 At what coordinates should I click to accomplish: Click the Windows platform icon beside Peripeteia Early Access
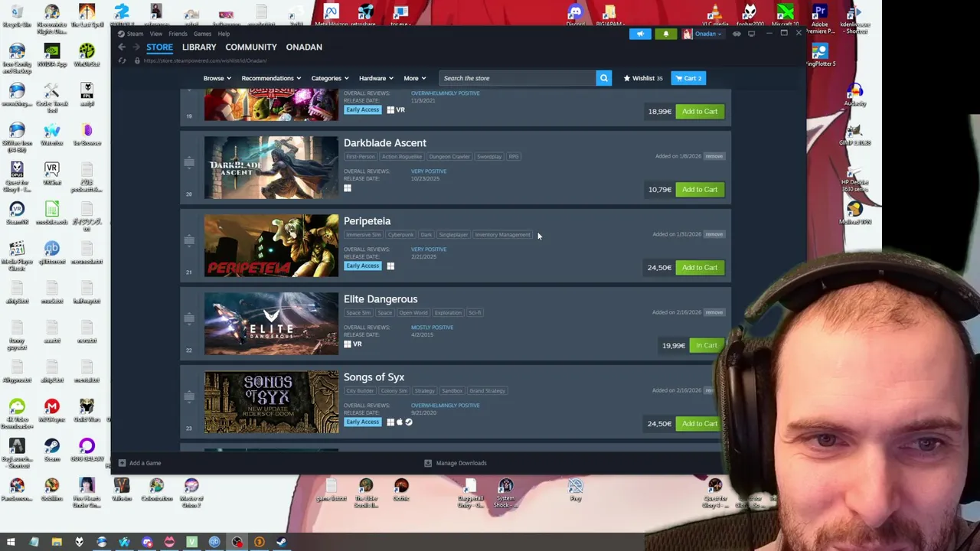click(x=390, y=266)
